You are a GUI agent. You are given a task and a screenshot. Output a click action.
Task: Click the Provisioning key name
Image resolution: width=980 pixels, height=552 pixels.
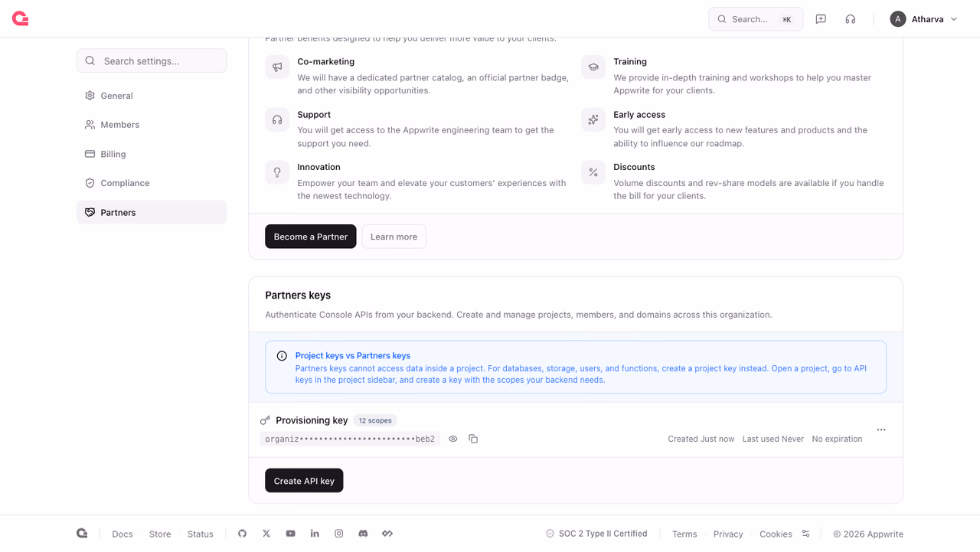click(312, 420)
